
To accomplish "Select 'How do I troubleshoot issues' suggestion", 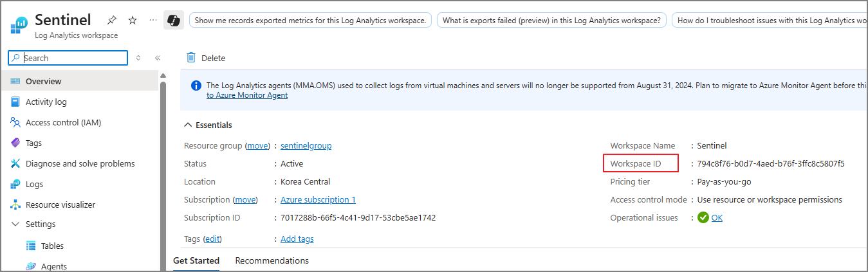I will (x=770, y=21).
